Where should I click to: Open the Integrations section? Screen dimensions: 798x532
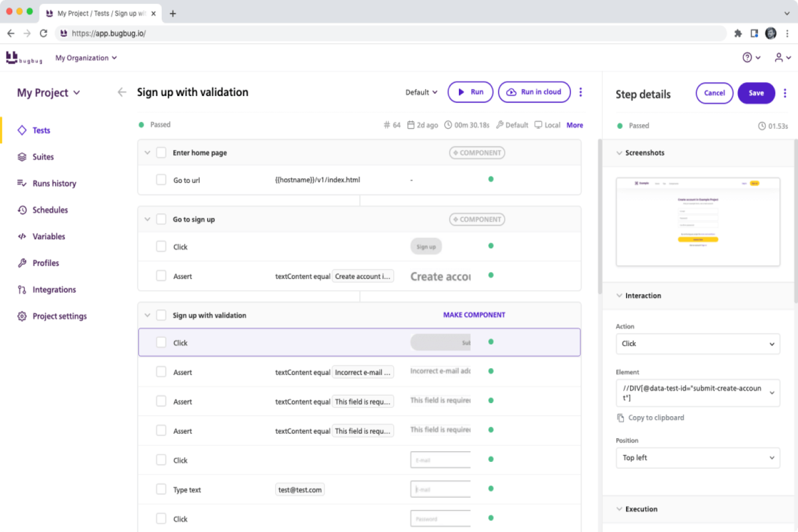click(53, 289)
